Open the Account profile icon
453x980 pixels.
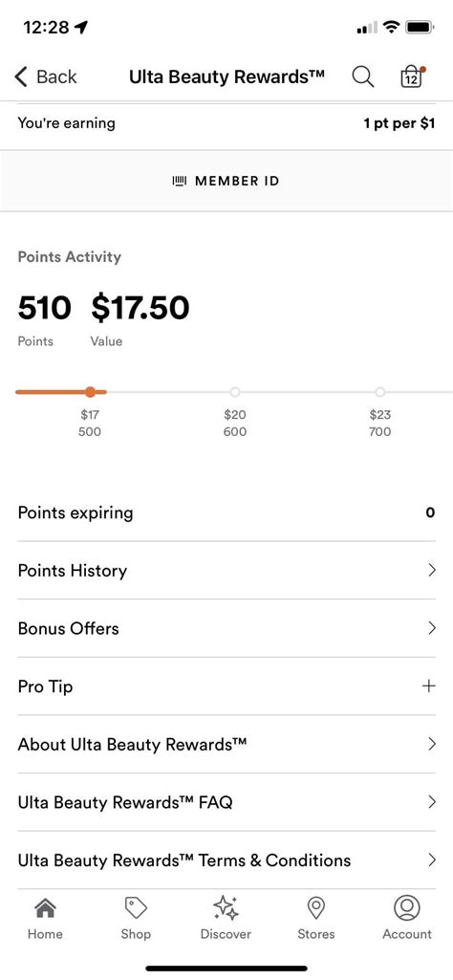coord(407,907)
